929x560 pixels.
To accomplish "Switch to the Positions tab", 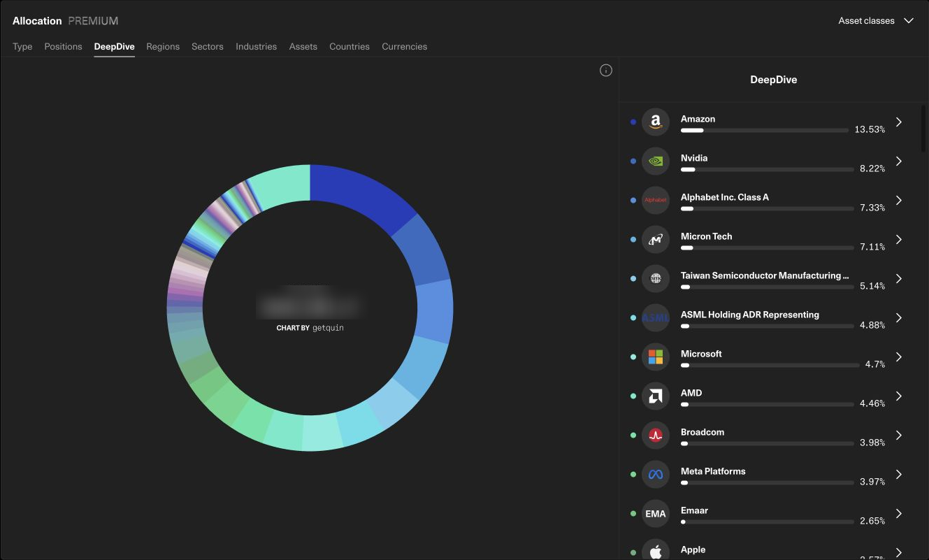I will (64, 46).
